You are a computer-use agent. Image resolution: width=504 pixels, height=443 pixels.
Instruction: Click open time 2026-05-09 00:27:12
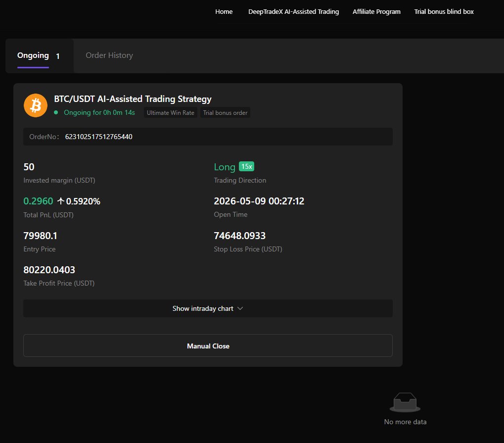[x=259, y=201]
